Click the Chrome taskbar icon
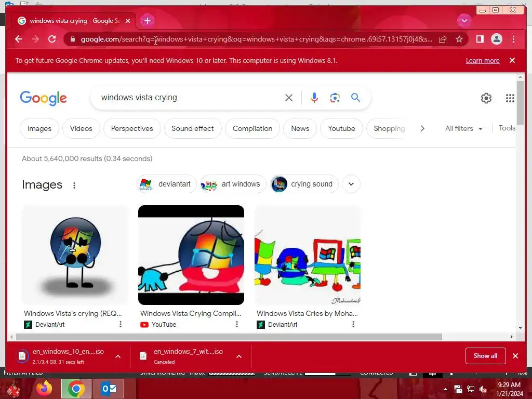 [76, 389]
